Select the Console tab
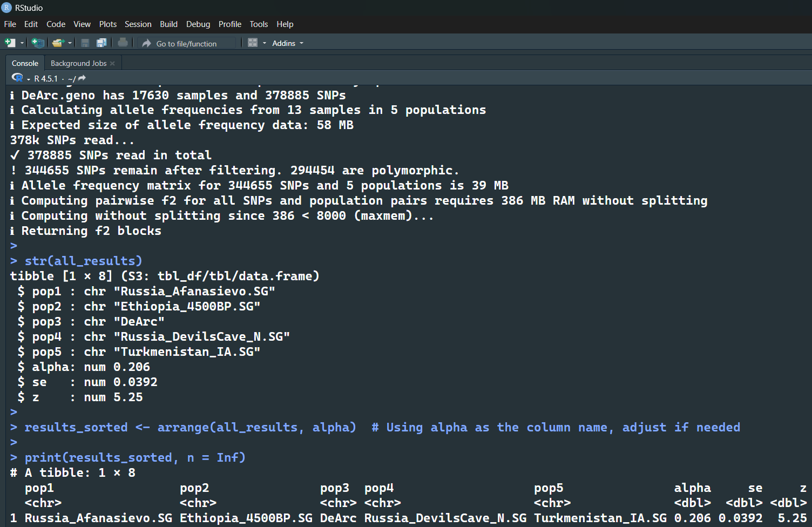The height and width of the screenshot is (527, 812). coord(25,63)
